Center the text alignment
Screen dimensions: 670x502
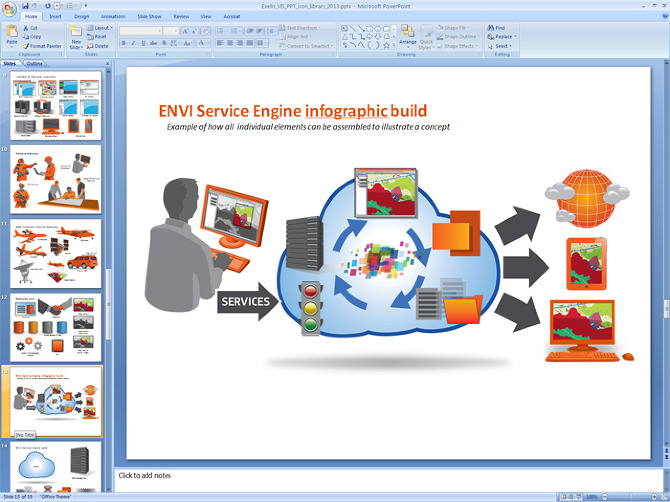pyautogui.click(x=230, y=43)
